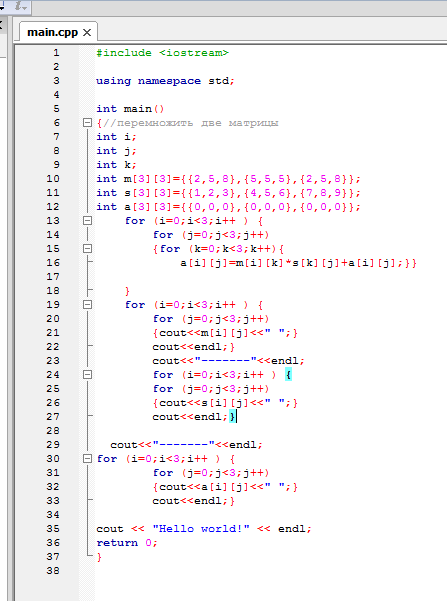Close the main.cpp tab
Viewport: 447px width, 601px height.
87,33
